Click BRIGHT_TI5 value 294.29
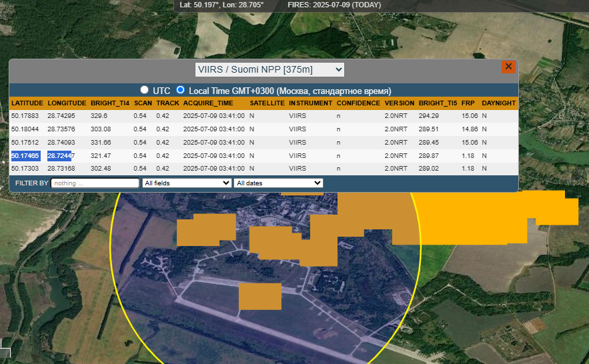The image size is (589, 364). [429, 116]
